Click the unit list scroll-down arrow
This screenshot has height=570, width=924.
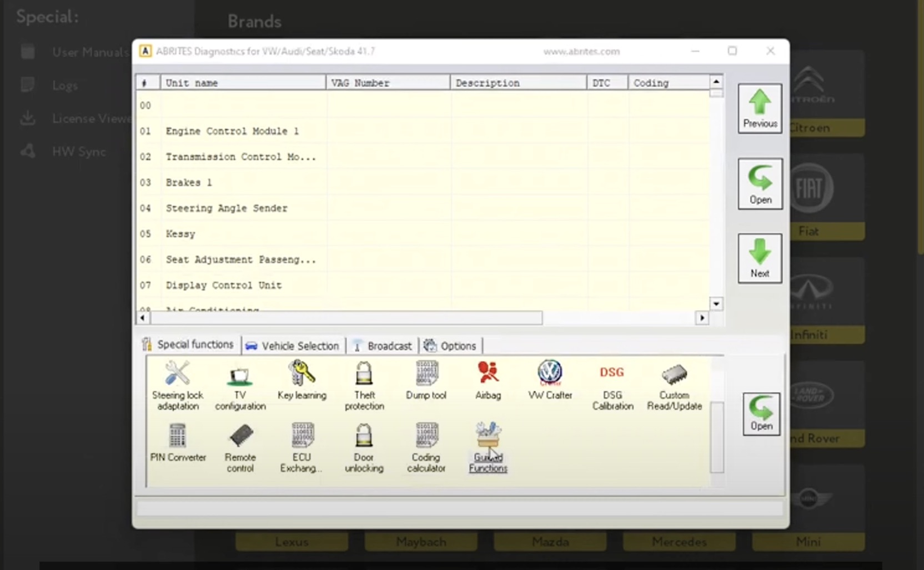coord(716,304)
